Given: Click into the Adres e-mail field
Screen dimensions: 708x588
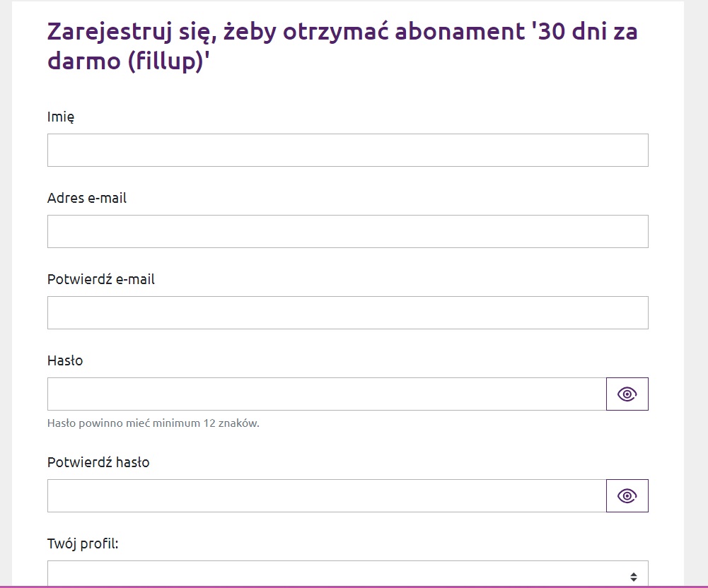Looking at the screenshot, I should point(348,231).
